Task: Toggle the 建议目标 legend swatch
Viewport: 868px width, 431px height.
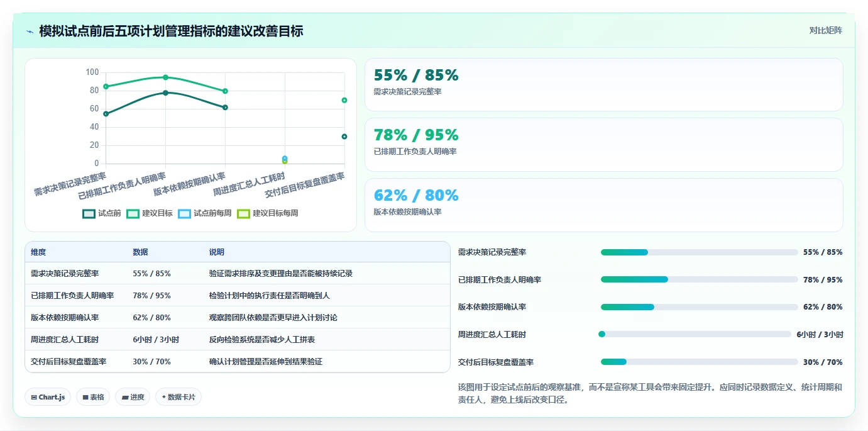Action: (x=133, y=213)
